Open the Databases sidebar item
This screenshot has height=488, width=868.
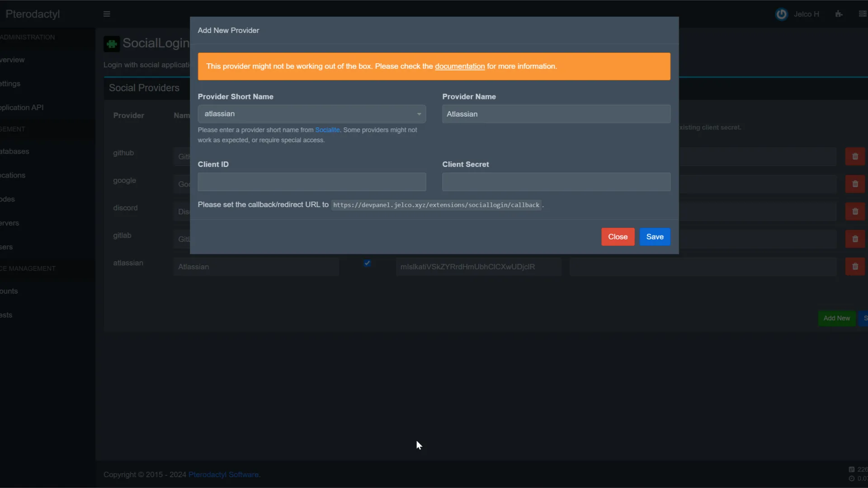14,151
